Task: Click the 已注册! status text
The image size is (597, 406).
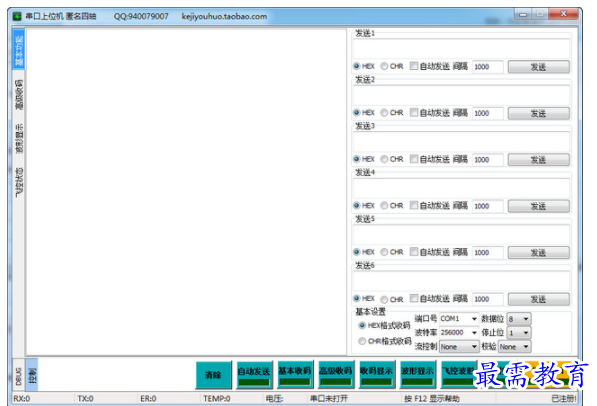Action: (564, 398)
